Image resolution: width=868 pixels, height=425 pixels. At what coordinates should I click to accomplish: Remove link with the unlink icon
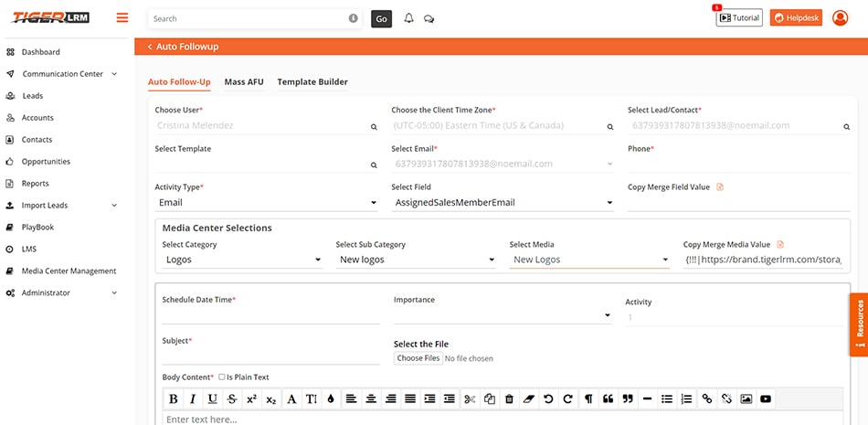coord(727,398)
